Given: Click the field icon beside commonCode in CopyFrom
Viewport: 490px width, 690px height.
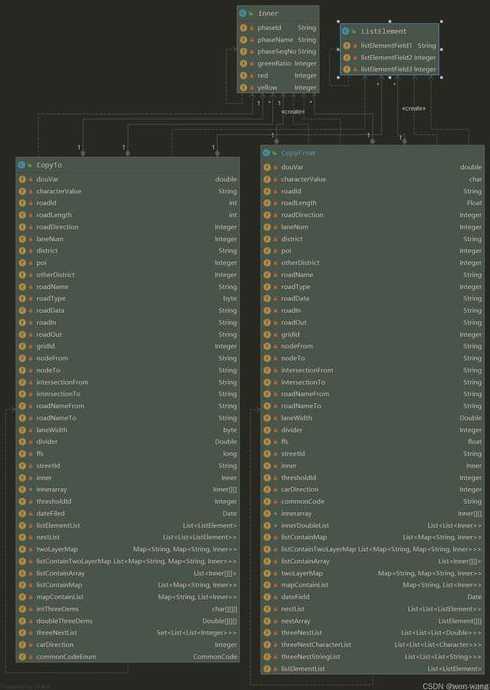Looking at the screenshot, I should point(267,501).
